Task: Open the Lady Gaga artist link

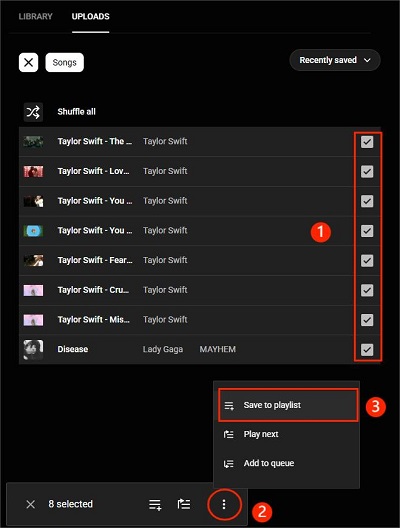Action: pos(163,349)
